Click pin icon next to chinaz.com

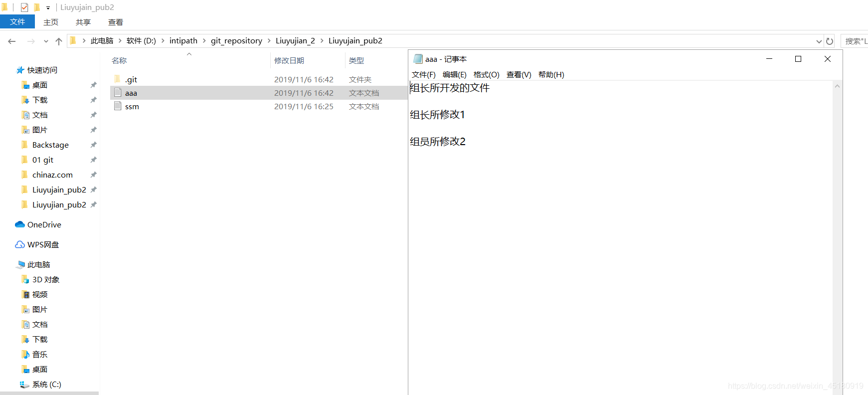tap(93, 175)
